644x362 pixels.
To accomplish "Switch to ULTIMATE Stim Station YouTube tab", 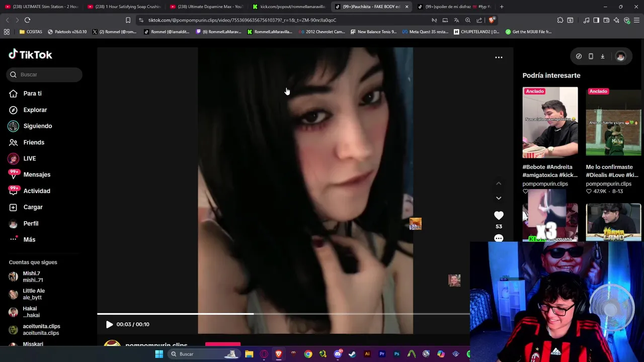I will (41, 7).
